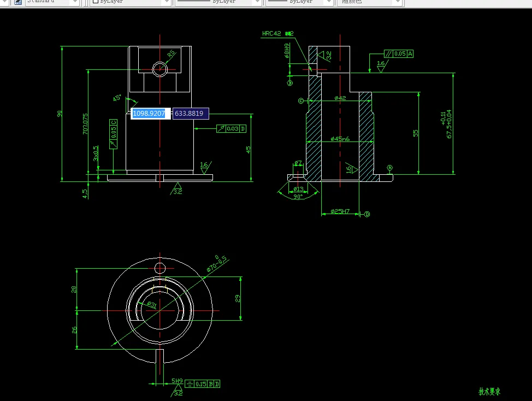The image size is (532, 401).
Task: Select the parallelism tolerance frame 0.05 A
Action: pyautogui.click(x=399, y=54)
